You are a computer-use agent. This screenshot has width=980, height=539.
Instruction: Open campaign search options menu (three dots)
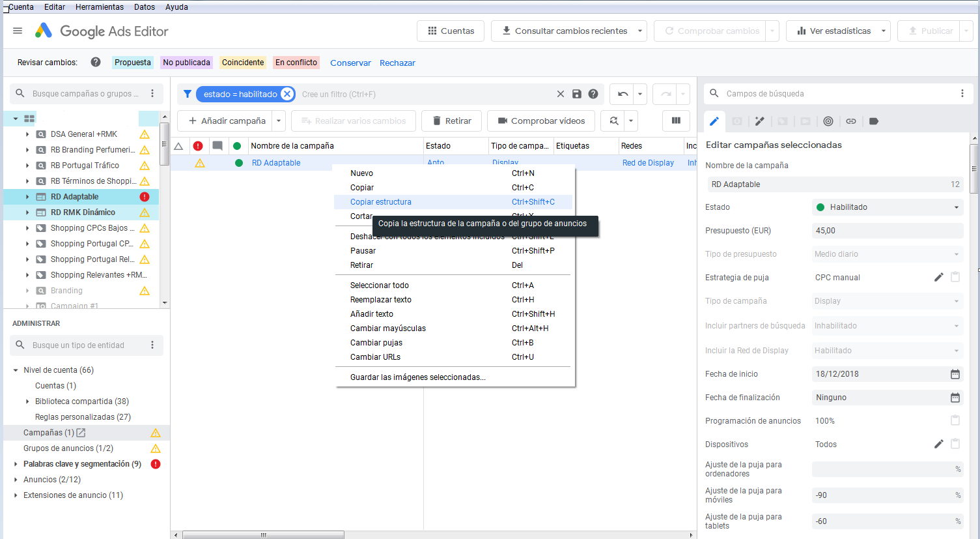coord(152,93)
